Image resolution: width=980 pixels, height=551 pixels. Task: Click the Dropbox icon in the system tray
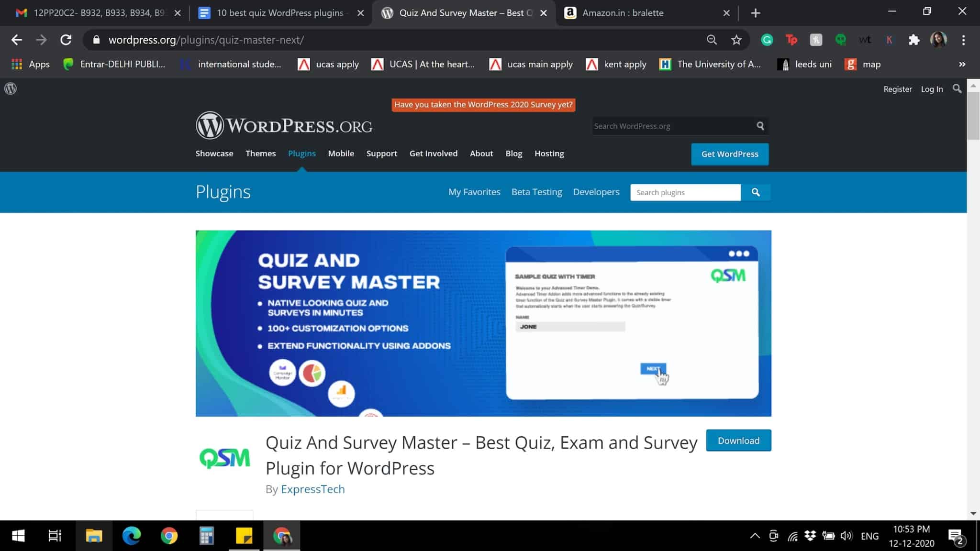810,536
